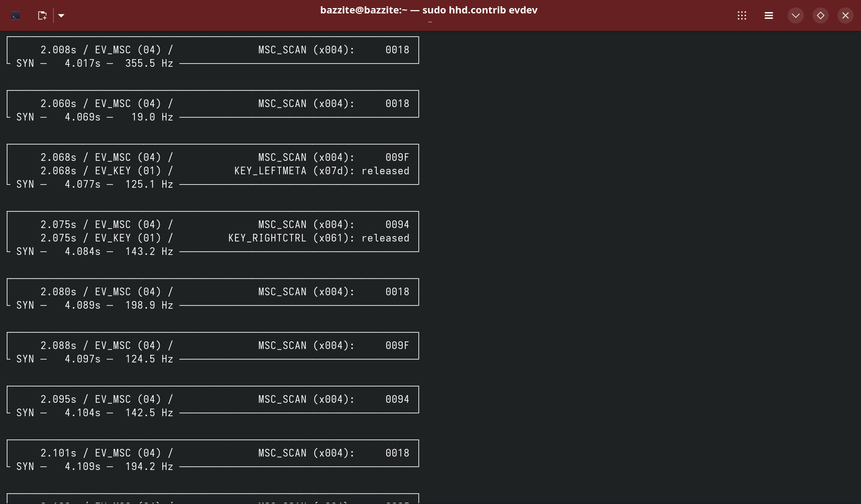861x504 pixels.
Task: Click the '194.2 Hz' value
Action: click(x=149, y=467)
